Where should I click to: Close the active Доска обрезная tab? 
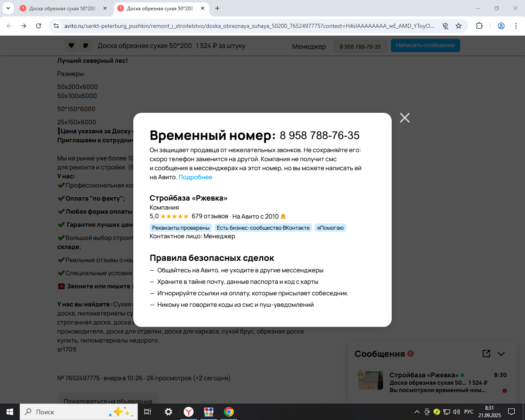(x=203, y=8)
